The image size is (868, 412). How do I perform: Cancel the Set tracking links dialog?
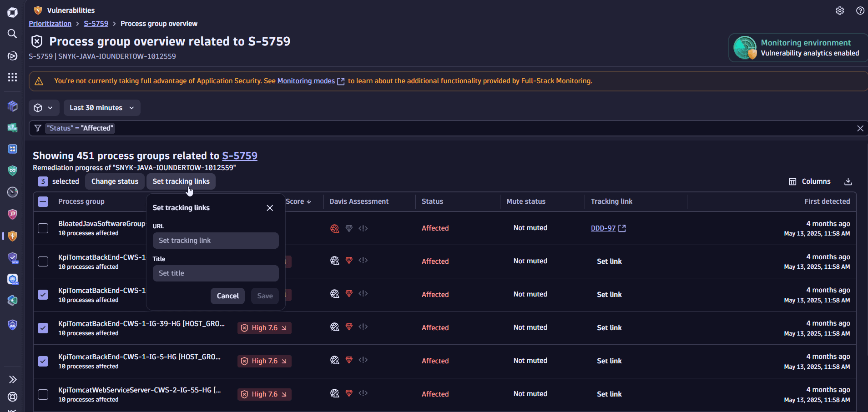(227, 296)
